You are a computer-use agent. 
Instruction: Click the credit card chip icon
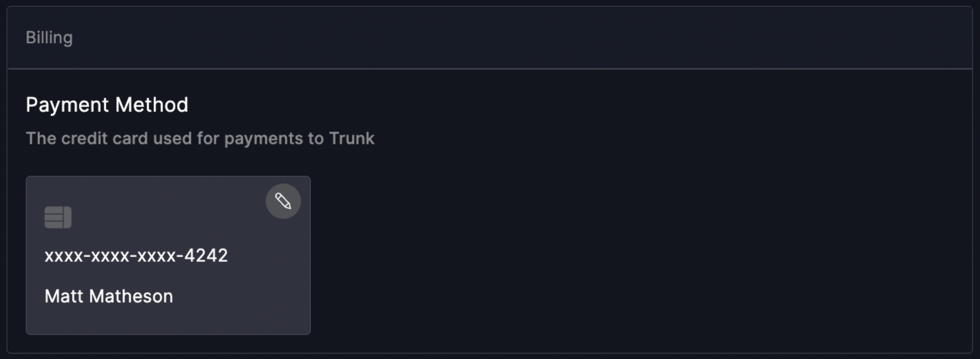(x=58, y=217)
